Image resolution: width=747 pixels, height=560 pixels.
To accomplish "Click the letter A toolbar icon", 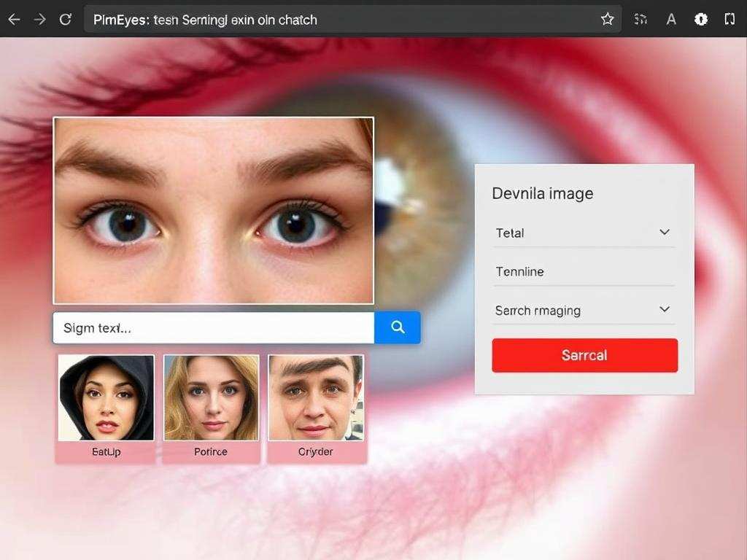I will 671,20.
